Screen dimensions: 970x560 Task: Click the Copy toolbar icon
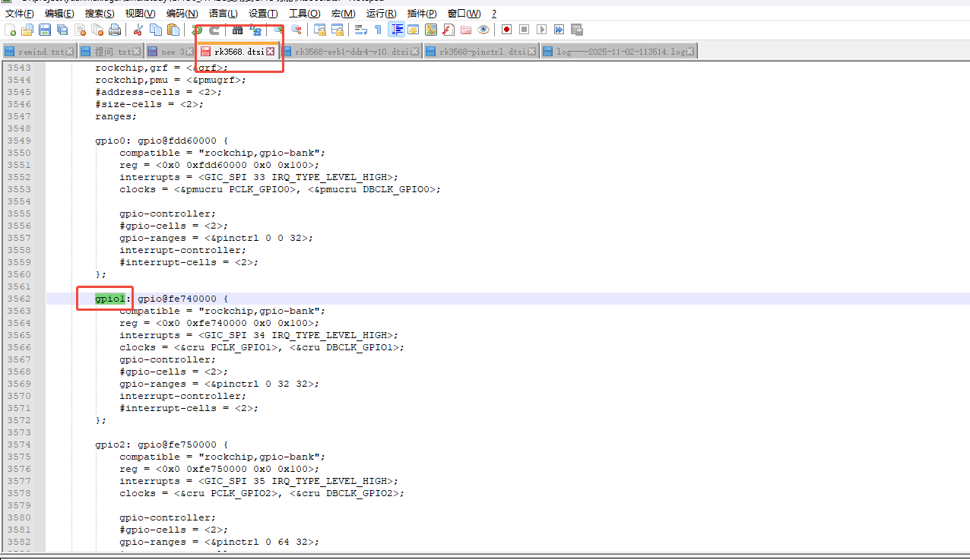[x=155, y=30]
